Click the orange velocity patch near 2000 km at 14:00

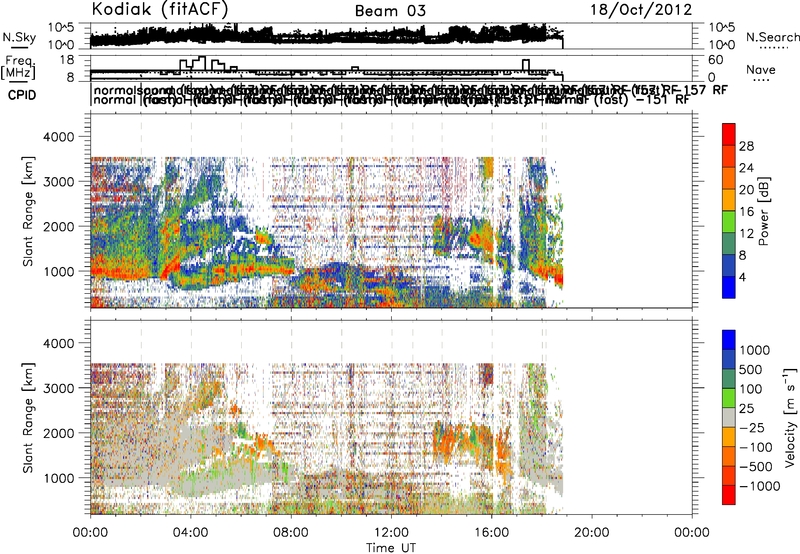(x=445, y=440)
